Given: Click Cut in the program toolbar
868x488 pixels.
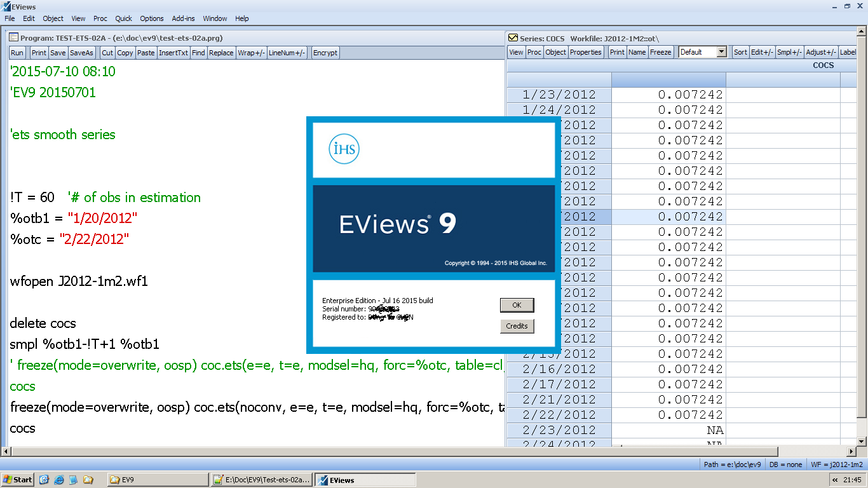Looking at the screenshot, I should [107, 53].
